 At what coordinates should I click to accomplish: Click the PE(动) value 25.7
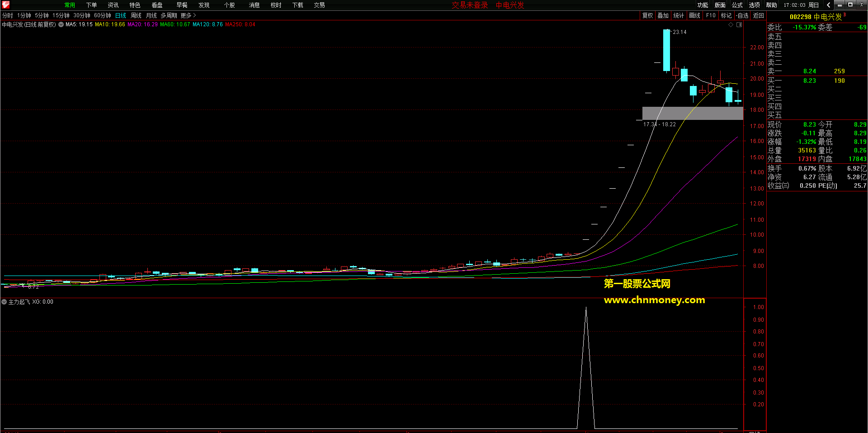click(x=860, y=186)
